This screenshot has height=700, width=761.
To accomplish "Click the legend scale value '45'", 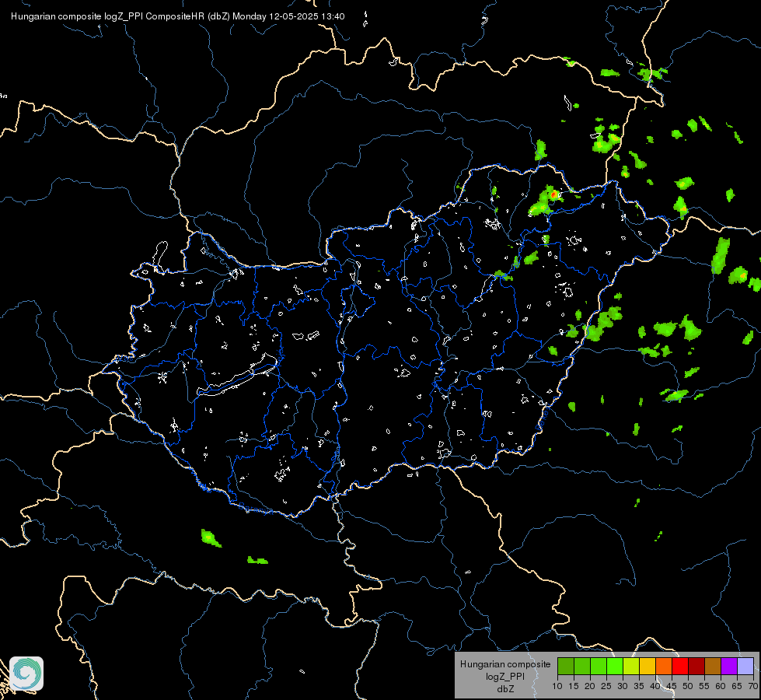I will click(x=671, y=687).
